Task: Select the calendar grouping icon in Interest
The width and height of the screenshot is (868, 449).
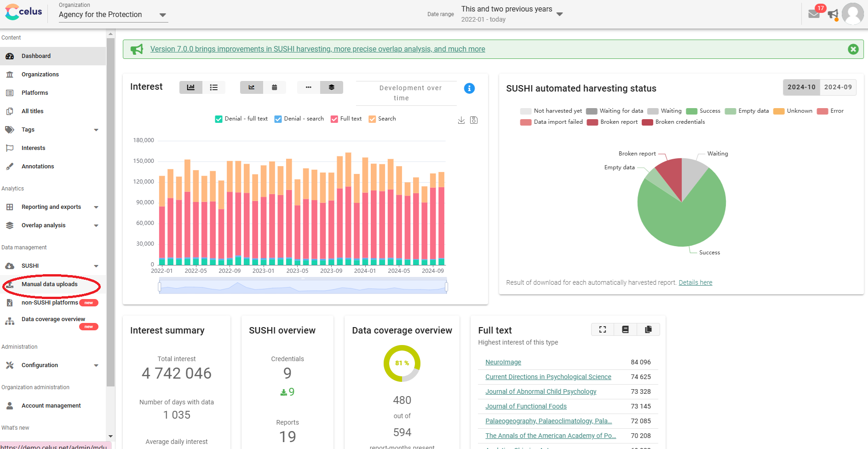Action: [x=275, y=87]
